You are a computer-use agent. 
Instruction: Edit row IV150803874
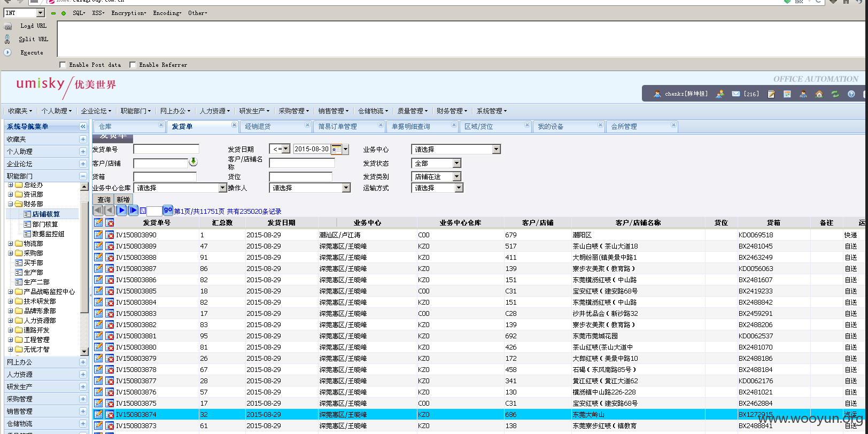coord(98,414)
